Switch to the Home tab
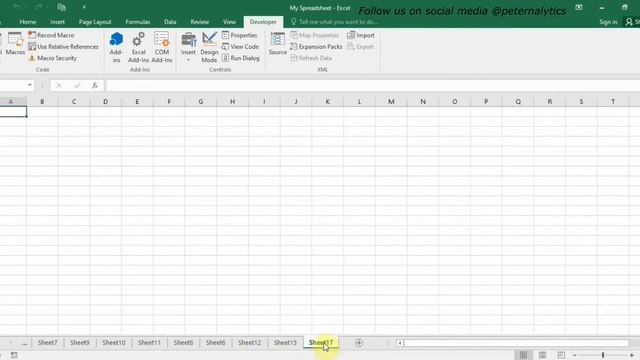This screenshot has height=360, width=640. [28, 22]
